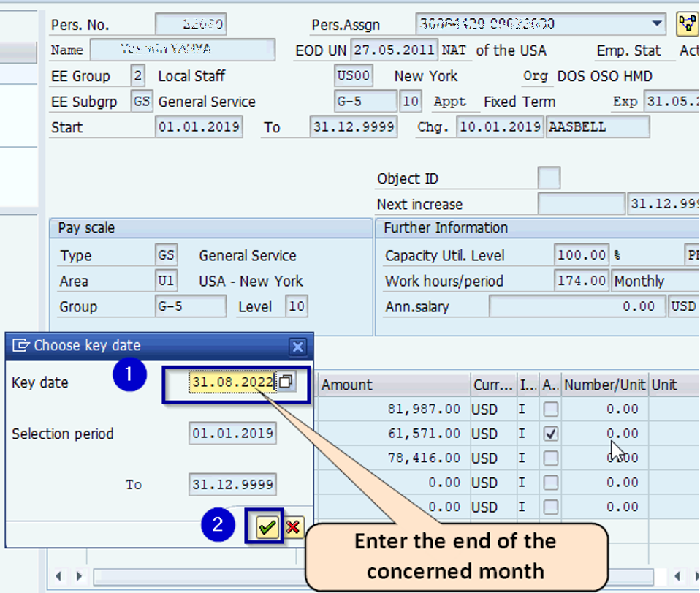Select the employee Name field
700x593 pixels.
coord(183,50)
